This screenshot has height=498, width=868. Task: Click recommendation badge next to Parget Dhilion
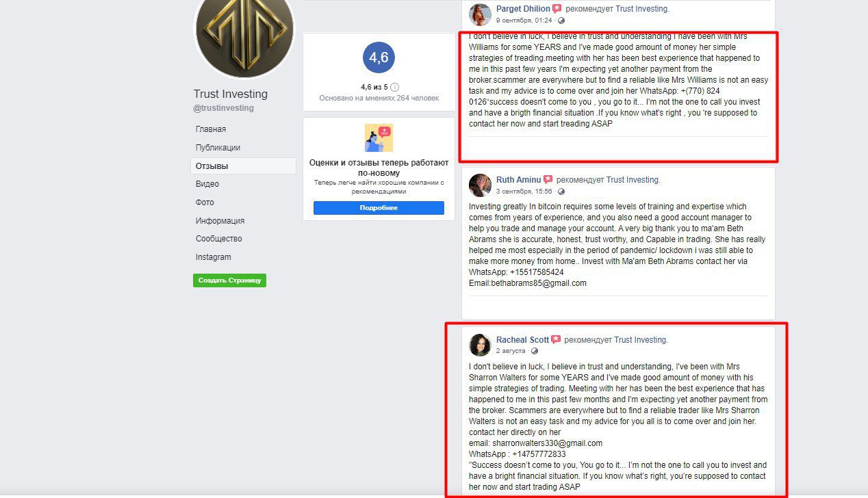557,9
